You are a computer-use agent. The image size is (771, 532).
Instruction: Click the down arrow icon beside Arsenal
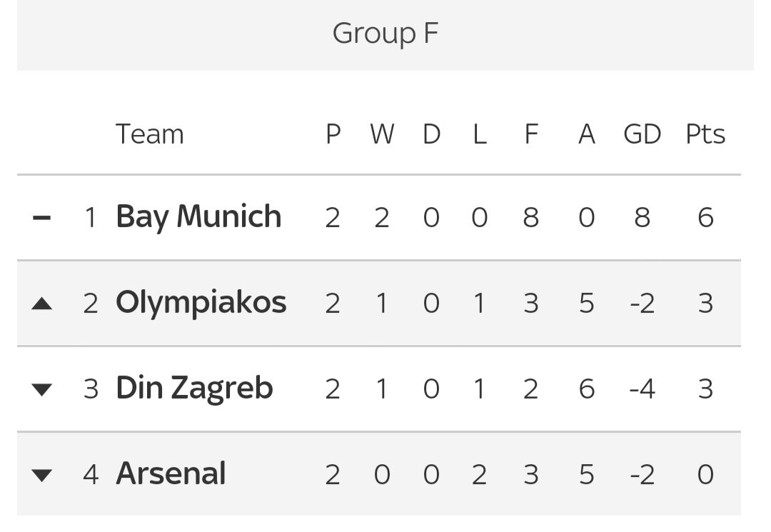[x=42, y=476]
